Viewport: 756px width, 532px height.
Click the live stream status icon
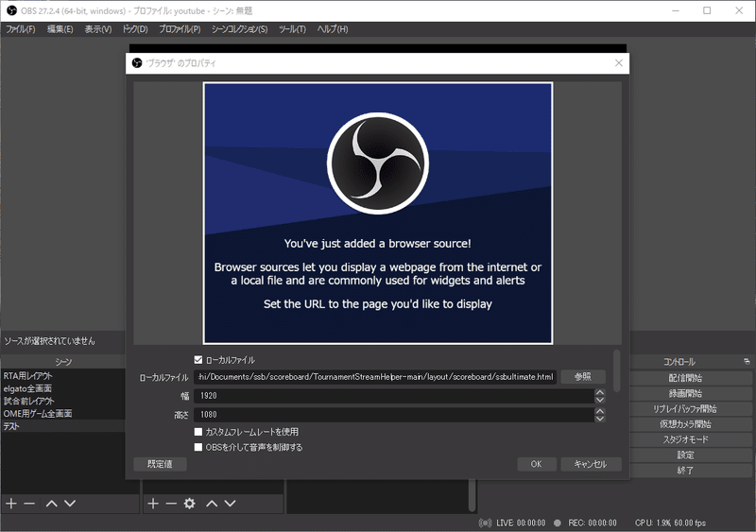coord(485,523)
